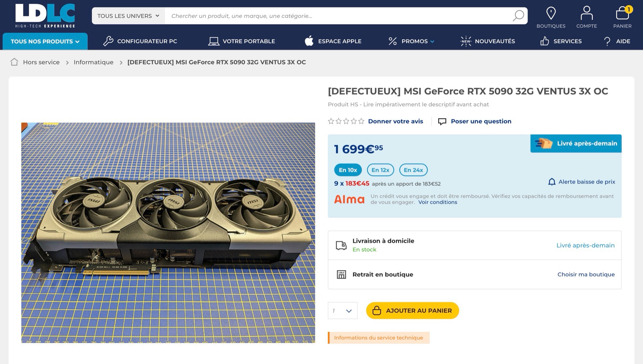Expand the Tous les univers dropdown
Image resolution: width=643 pixels, height=364 pixels.
(x=128, y=16)
